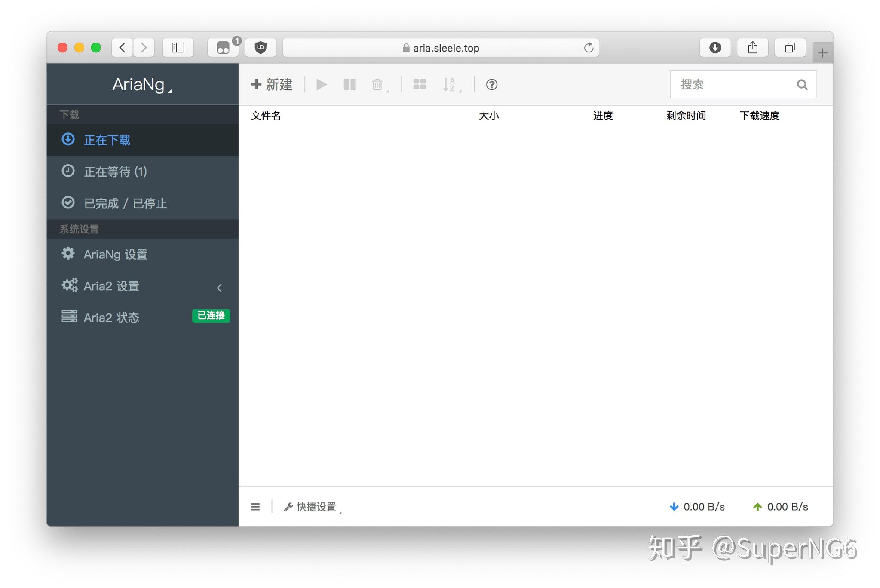Delete a task using the trash icon
The height and width of the screenshot is (588, 880).
tap(377, 84)
